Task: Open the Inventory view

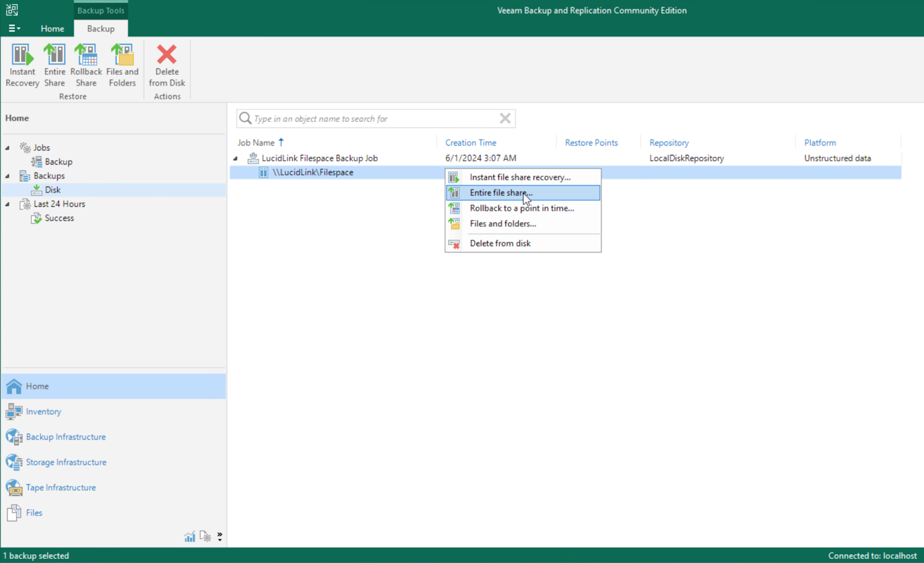Action: click(113, 412)
